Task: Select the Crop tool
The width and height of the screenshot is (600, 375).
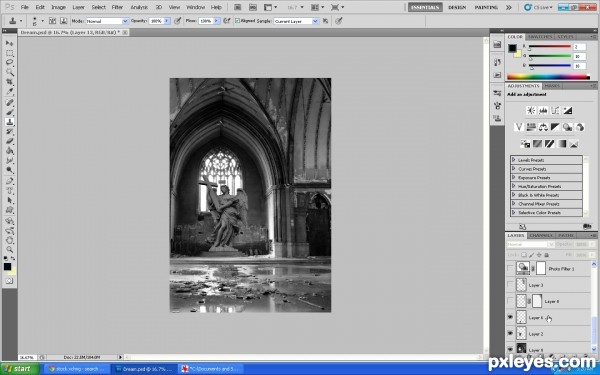Action: click(x=9, y=82)
